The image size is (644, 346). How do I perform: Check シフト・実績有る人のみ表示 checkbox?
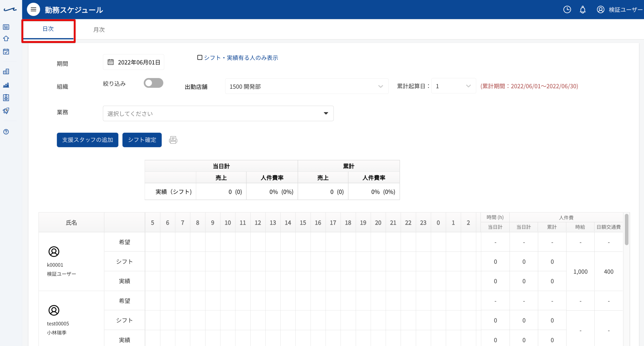[199, 57]
